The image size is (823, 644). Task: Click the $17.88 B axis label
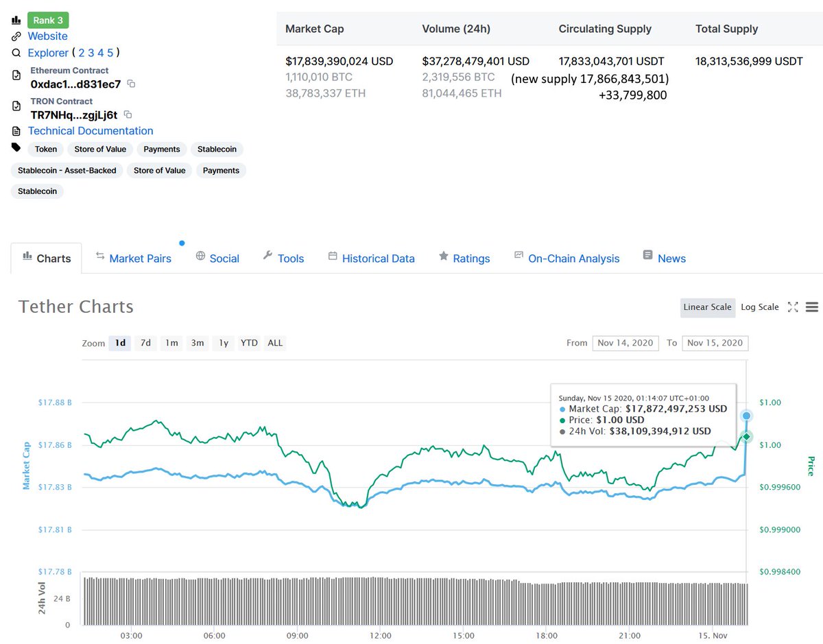[56, 403]
